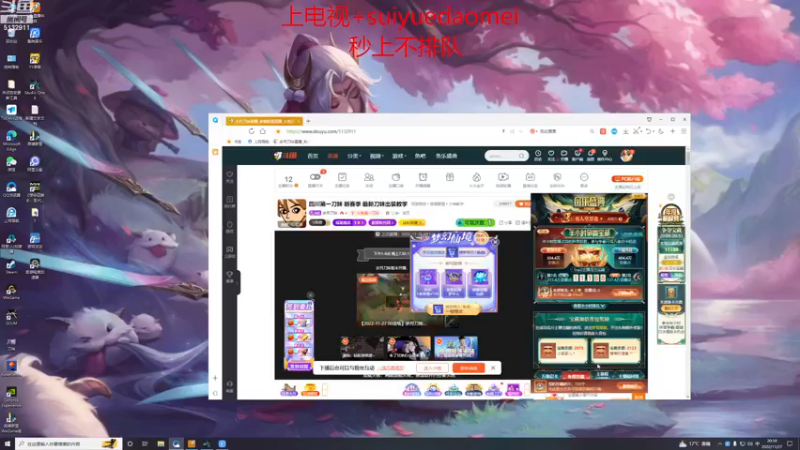This screenshot has height=450, width=800.
Task: Go to 首页 in Douyu navigation
Action: (x=313, y=156)
